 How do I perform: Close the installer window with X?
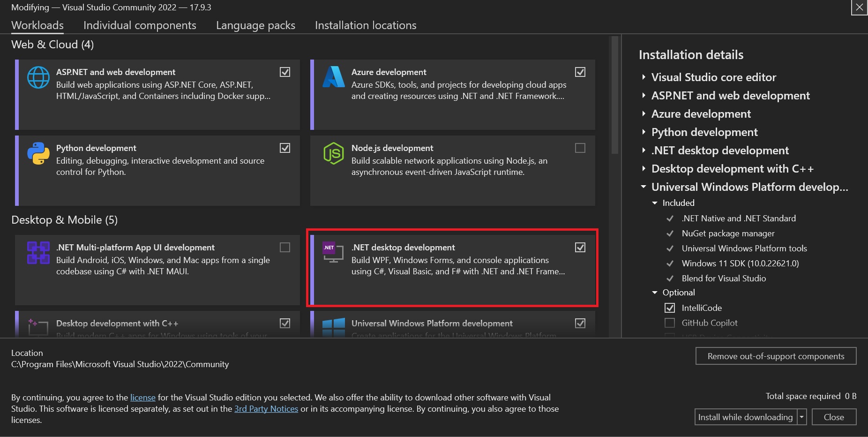click(x=860, y=7)
